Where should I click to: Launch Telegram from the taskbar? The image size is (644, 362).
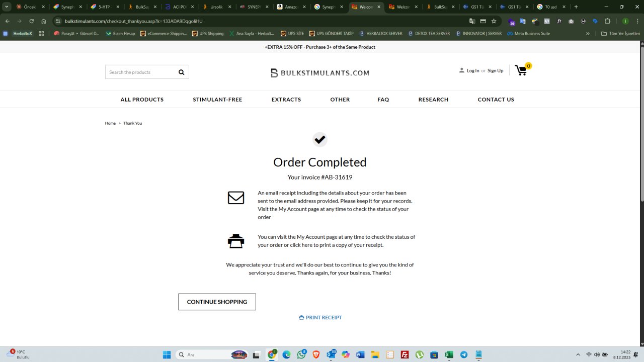(x=464, y=354)
